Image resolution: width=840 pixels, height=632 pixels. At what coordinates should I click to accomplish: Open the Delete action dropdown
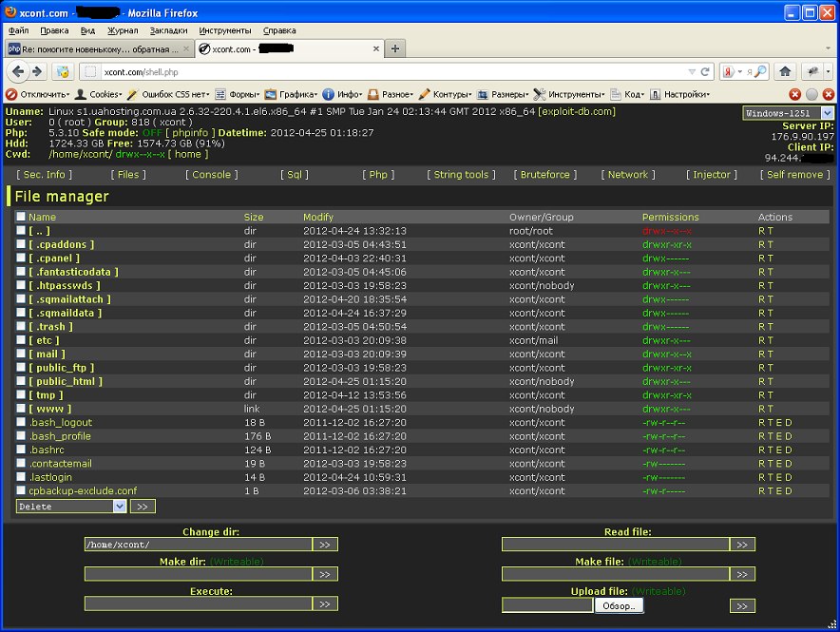point(70,507)
